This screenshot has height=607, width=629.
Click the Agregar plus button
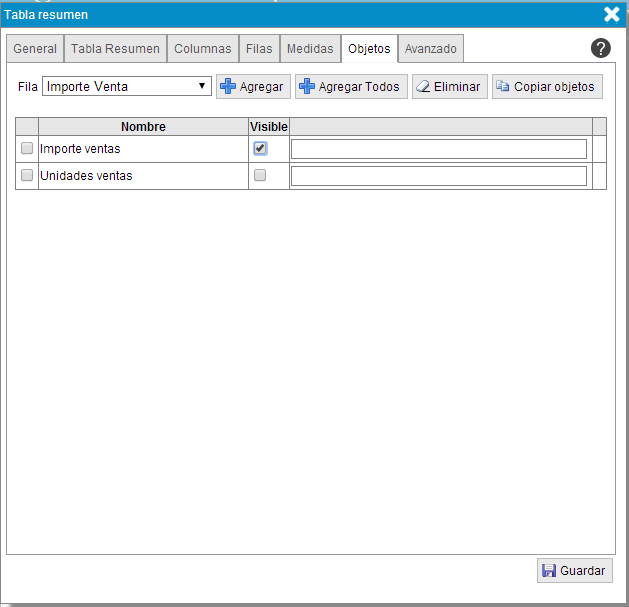(253, 87)
